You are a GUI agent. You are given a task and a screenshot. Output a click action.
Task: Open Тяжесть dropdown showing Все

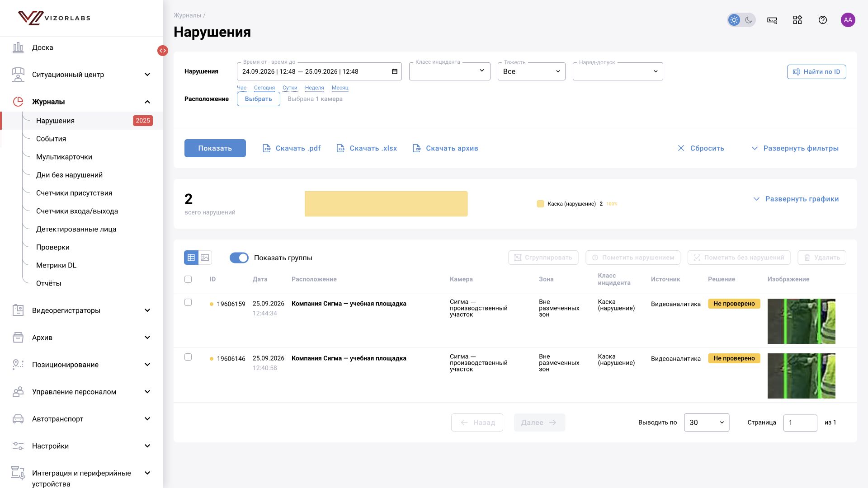point(532,71)
